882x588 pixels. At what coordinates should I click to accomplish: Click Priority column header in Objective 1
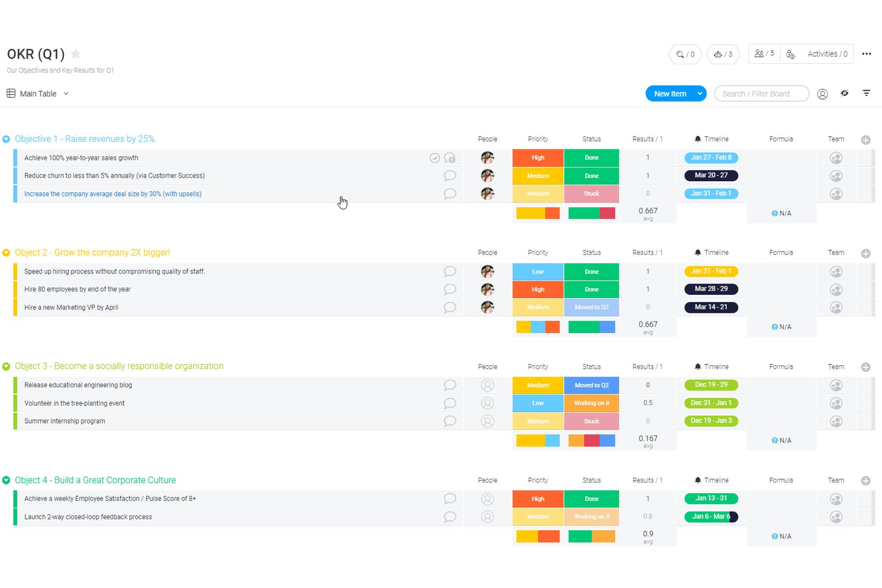click(538, 139)
